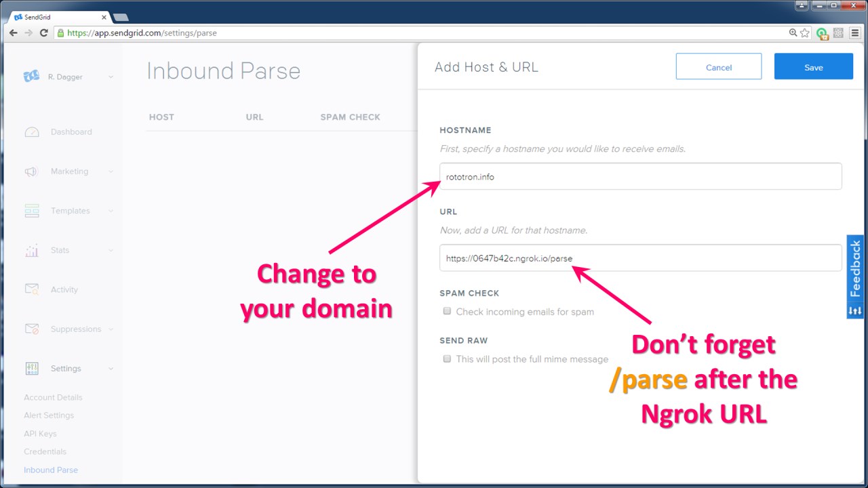The width and height of the screenshot is (868, 488).
Task: Open the green extension with badge 12
Action: pos(822,33)
